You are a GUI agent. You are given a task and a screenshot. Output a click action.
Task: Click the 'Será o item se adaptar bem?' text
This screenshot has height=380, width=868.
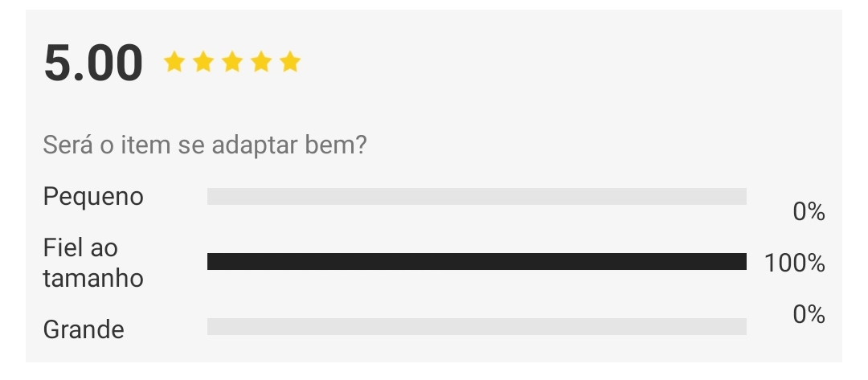tap(205, 145)
